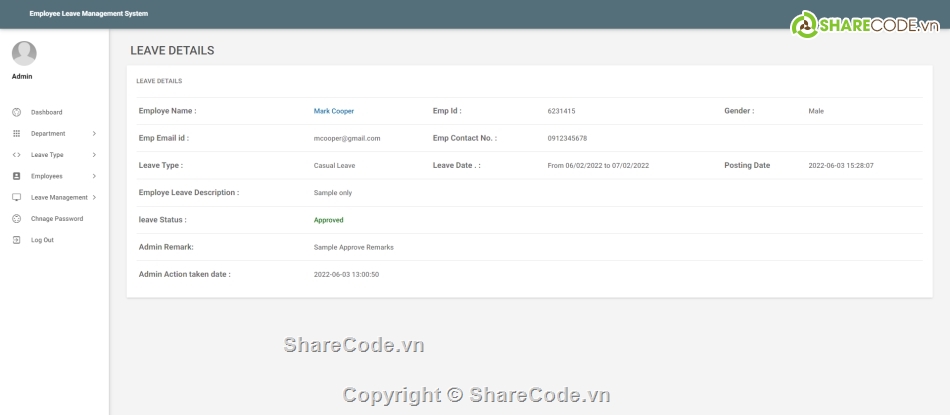The width and height of the screenshot is (950, 415).
Task: Click the Department grid icon
Action: point(16,133)
